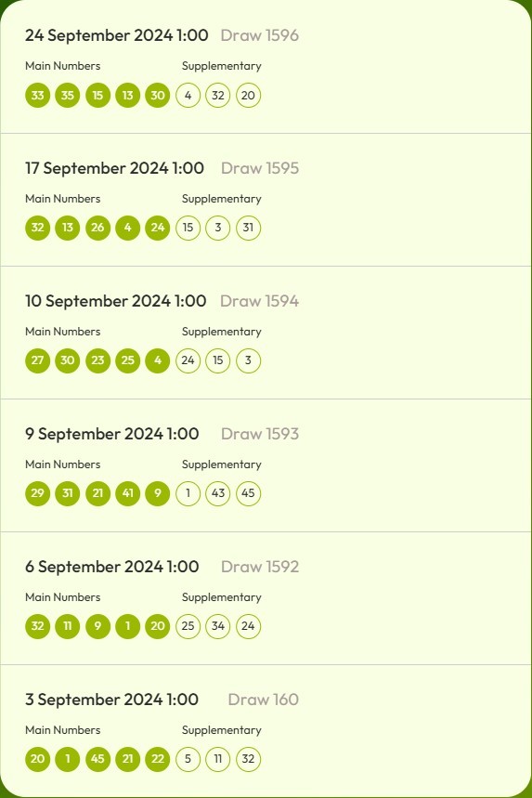Select supplementary ball 43 in Draw 1593

pyautogui.click(x=218, y=493)
